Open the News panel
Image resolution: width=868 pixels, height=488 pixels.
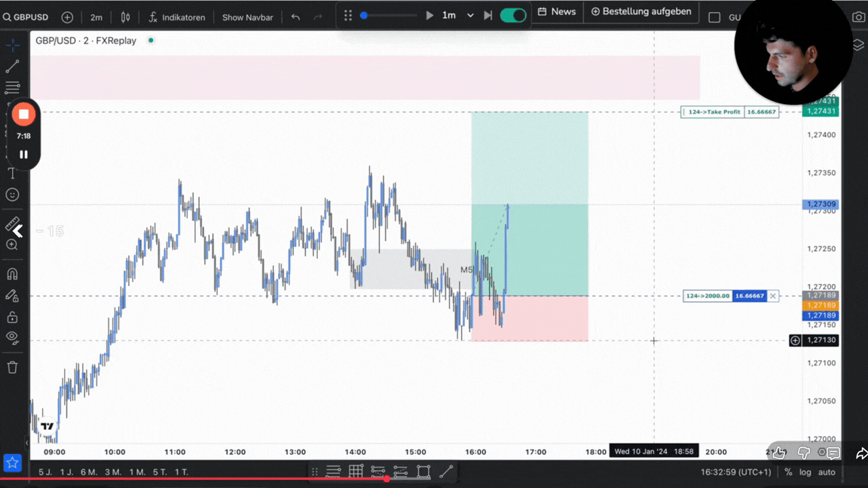(x=557, y=11)
